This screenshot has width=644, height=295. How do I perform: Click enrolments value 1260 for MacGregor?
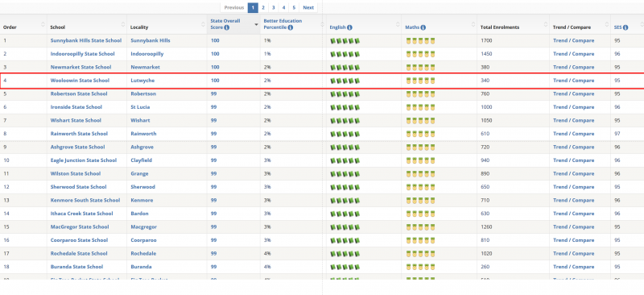(x=486, y=226)
